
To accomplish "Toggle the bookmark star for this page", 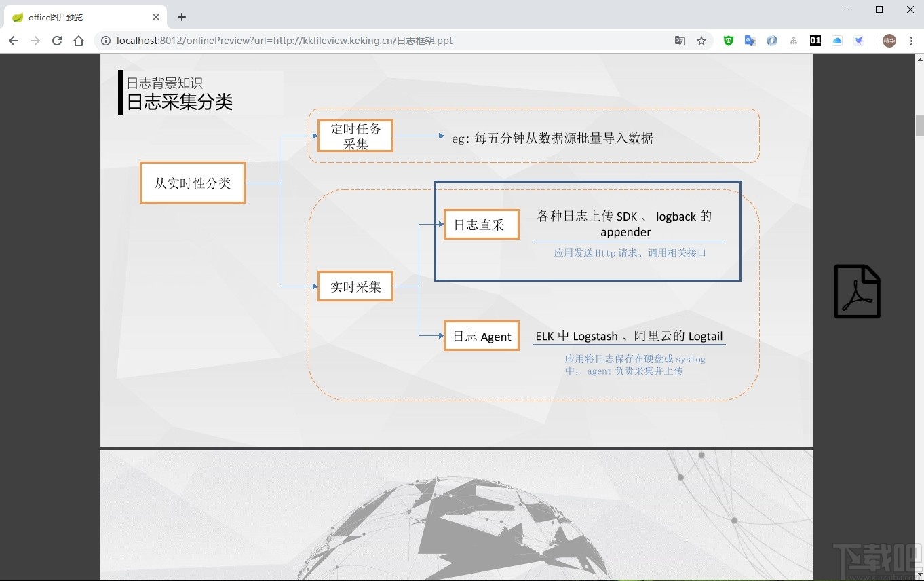I will 701,41.
